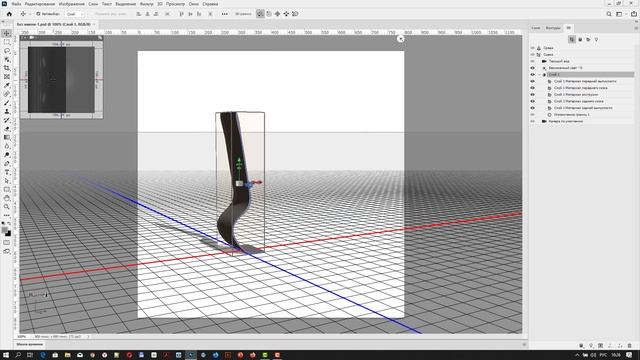Open the Слой auto-select dropdown
Viewport: 640px width, 360px height.
tap(74, 14)
